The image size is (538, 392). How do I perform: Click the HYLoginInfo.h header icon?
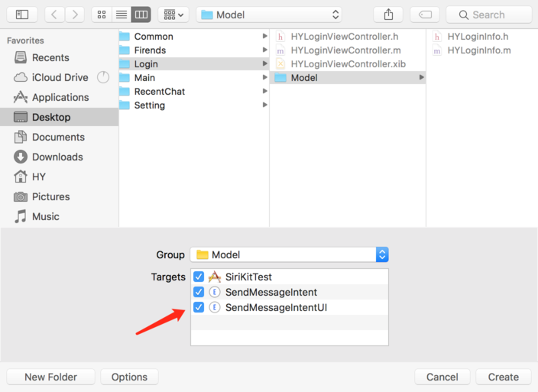pyautogui.click(x=437, y=37)
